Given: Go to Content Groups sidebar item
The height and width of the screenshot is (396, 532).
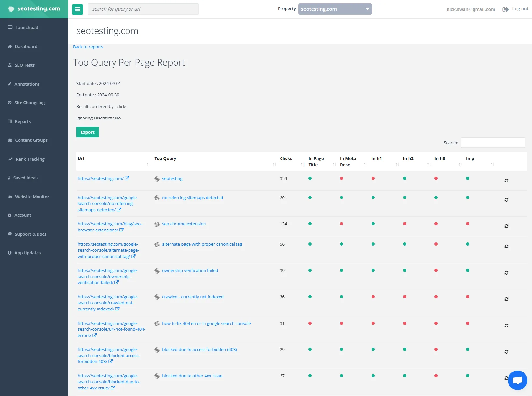Looking at the screenshot, I should tap(31, 140).
